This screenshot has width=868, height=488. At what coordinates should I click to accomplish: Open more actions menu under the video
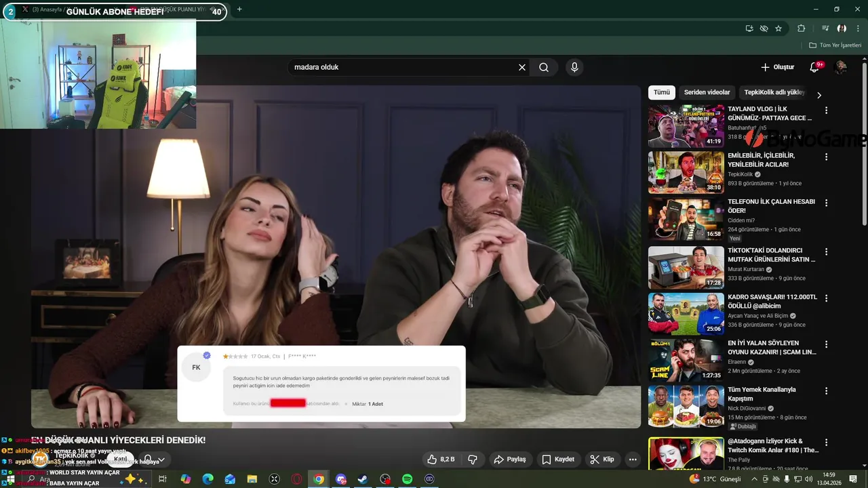[633, 460]
